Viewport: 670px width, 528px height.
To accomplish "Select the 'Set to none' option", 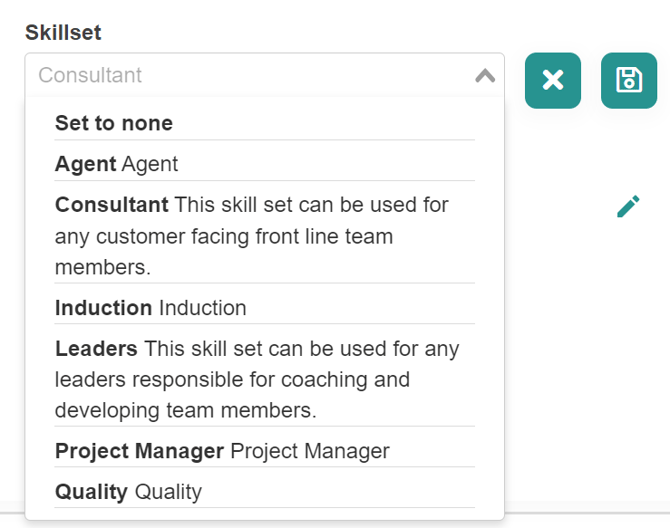I will 114,123.
